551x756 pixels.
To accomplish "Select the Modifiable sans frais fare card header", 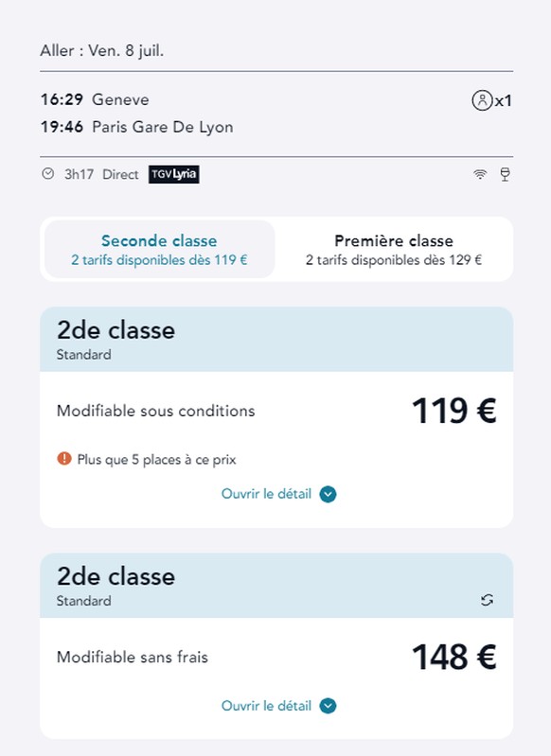I will pyautogui.click(x=276, y=586).
